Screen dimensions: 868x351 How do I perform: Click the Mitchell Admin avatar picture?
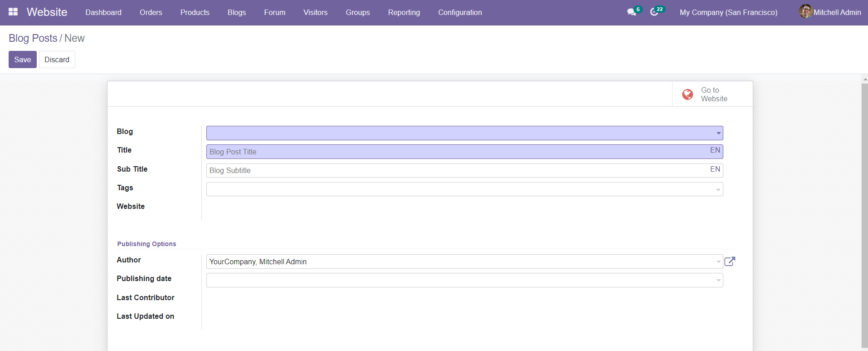click(x=805, y=12)
